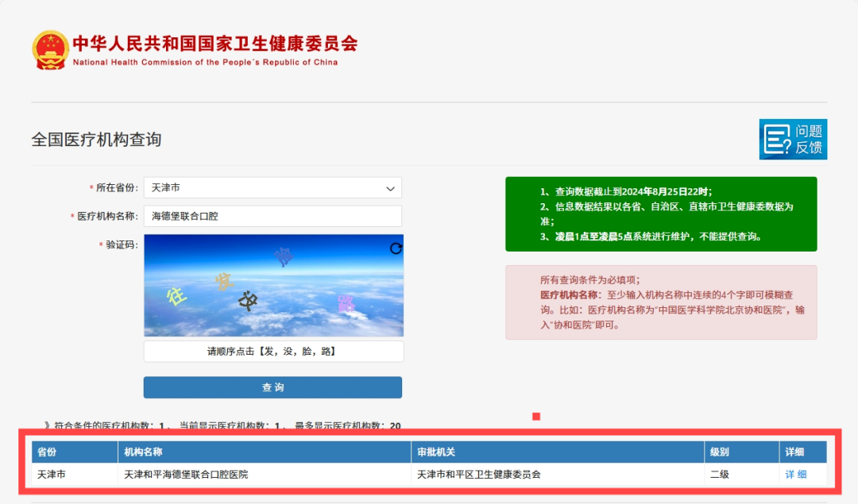Click the 中华人民共和国国家卫生健康委员会 site title
Image resolution: width=858 pixels, height=504 pixels.
point(214,43)
